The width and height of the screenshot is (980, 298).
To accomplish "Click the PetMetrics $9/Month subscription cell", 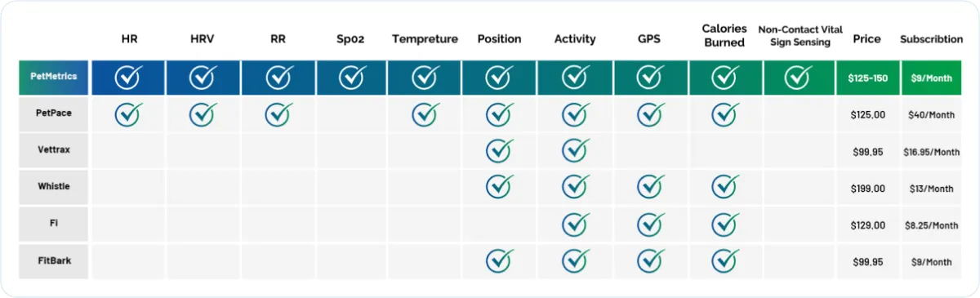I will [x=931, y=78].
